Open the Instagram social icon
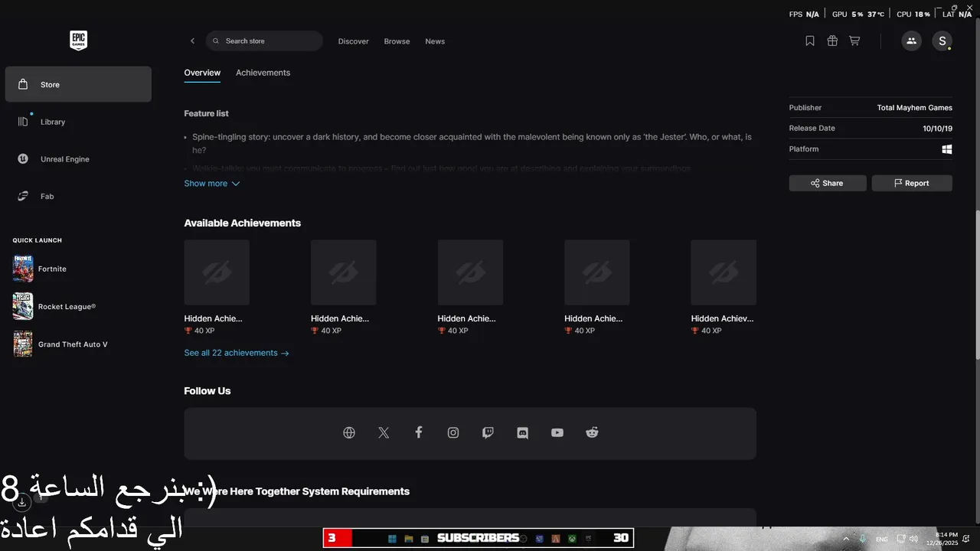The width and height of the screenshot is (980, 551). click(x=453, y=432)
